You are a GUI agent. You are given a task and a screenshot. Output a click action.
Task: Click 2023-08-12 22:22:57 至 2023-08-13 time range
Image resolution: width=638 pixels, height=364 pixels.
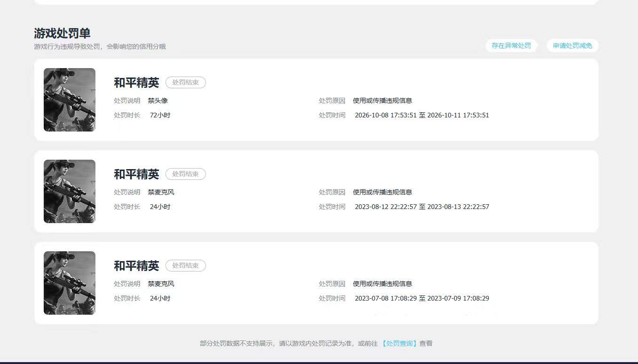tap(422, 207)
